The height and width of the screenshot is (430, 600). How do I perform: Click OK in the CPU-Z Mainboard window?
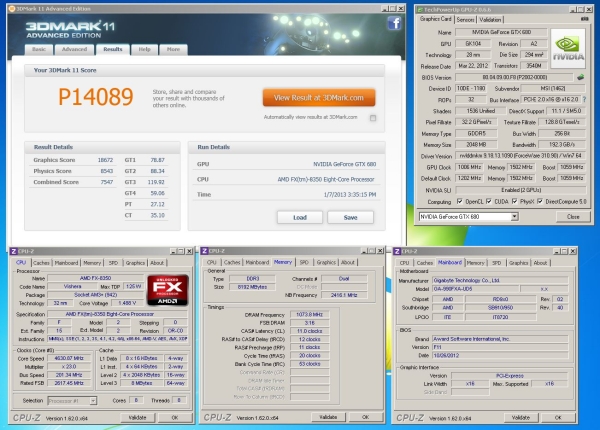click(558, 417)
